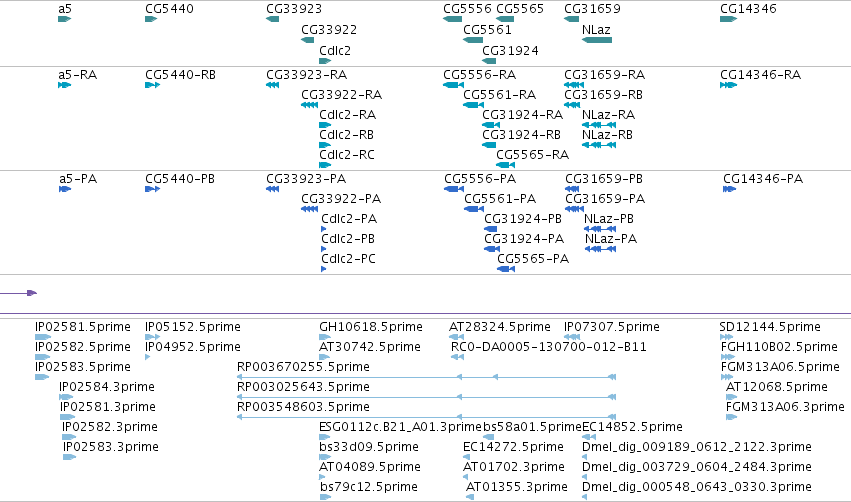
Task: Select CG33923 gene glyph
Action: point(272,19)
